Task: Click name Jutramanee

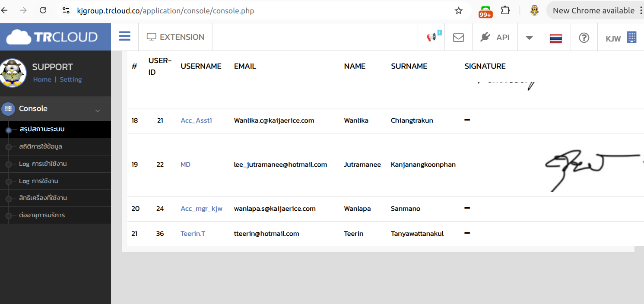Action: tap(362, 165)
